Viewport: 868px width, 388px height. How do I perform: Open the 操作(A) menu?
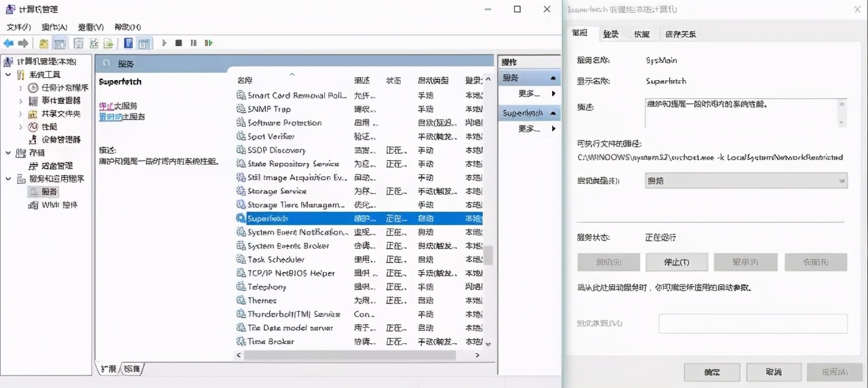54,27
